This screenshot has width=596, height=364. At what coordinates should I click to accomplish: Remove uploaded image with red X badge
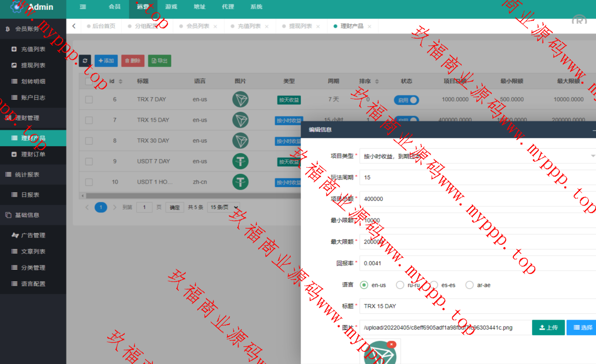pos(391,344)
